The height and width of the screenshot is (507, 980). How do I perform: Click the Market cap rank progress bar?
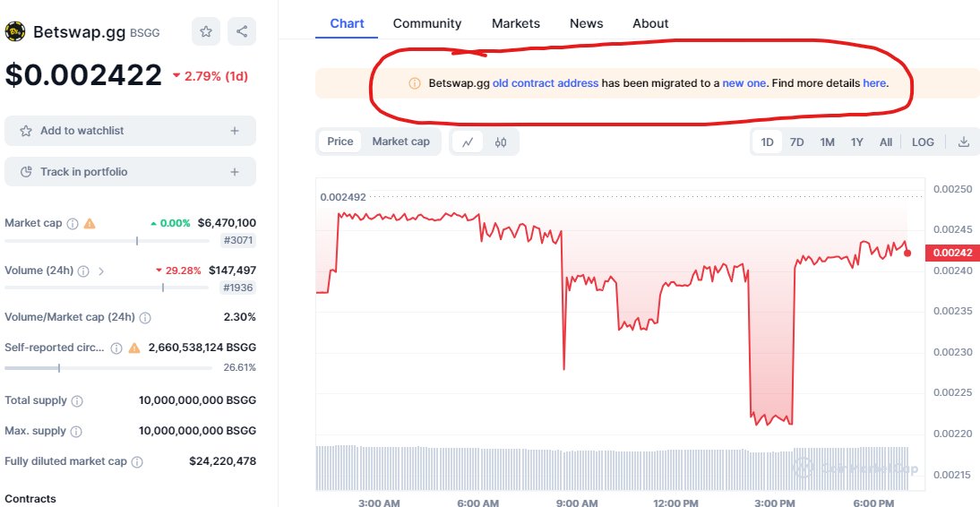pyautogui.click(x=107, y=241)
